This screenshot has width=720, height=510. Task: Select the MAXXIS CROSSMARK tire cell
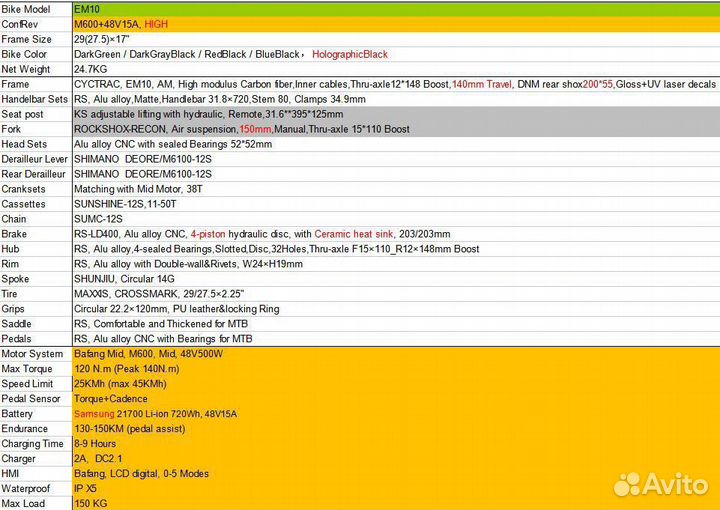395,294
